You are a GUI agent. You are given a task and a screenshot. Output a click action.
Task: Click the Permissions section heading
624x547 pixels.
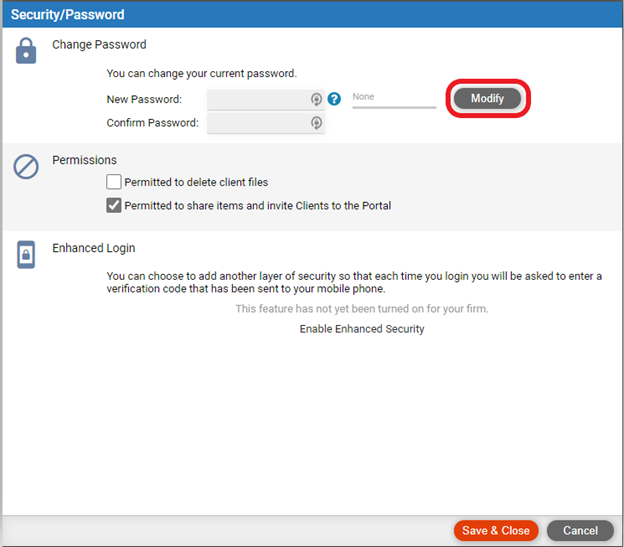(84, 160)
